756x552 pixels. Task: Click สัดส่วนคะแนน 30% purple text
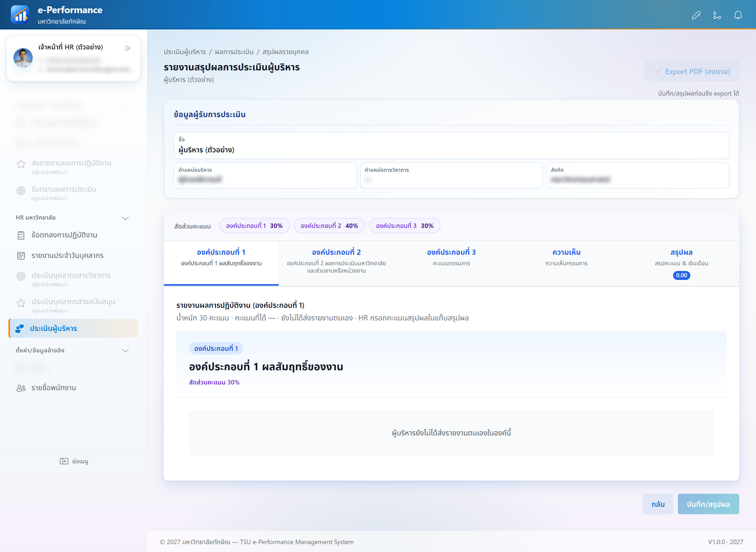[214, 382]
